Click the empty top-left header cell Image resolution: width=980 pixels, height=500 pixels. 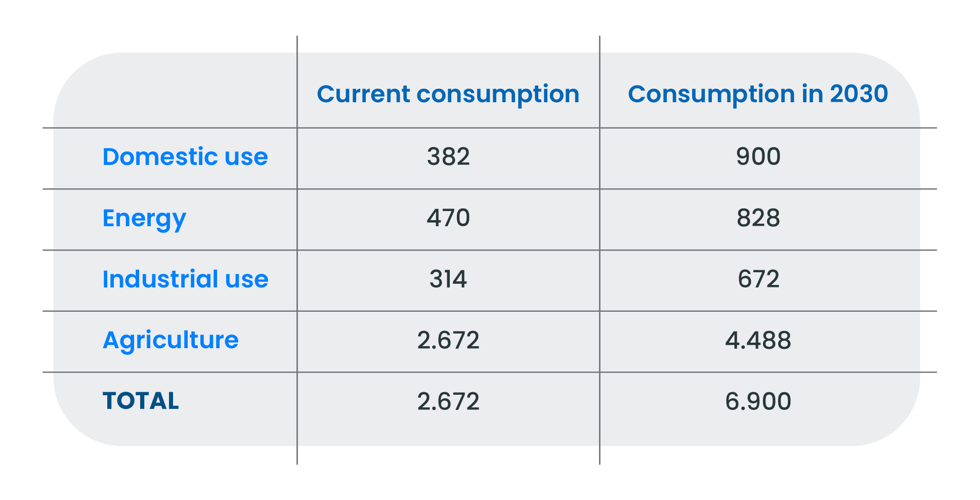tap(175, 90)
